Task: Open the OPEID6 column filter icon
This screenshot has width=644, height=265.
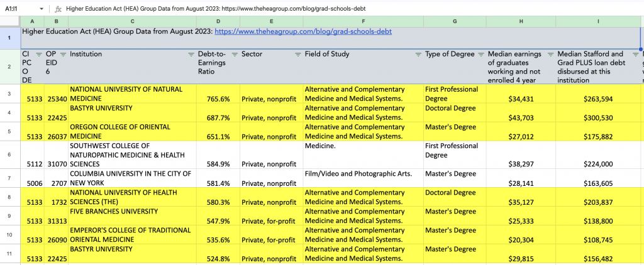Action: [62, 55]
